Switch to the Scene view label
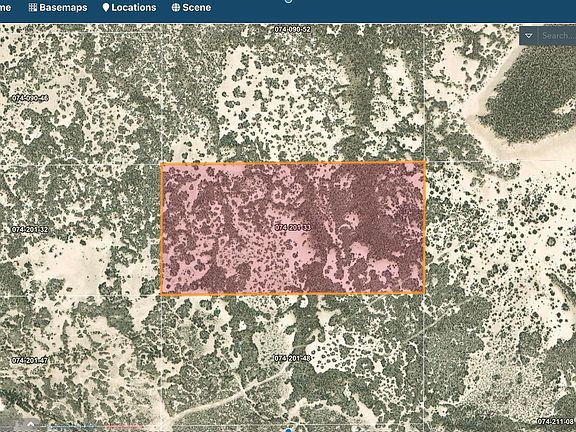The image size is (576, 432). [x=197, y=7]
